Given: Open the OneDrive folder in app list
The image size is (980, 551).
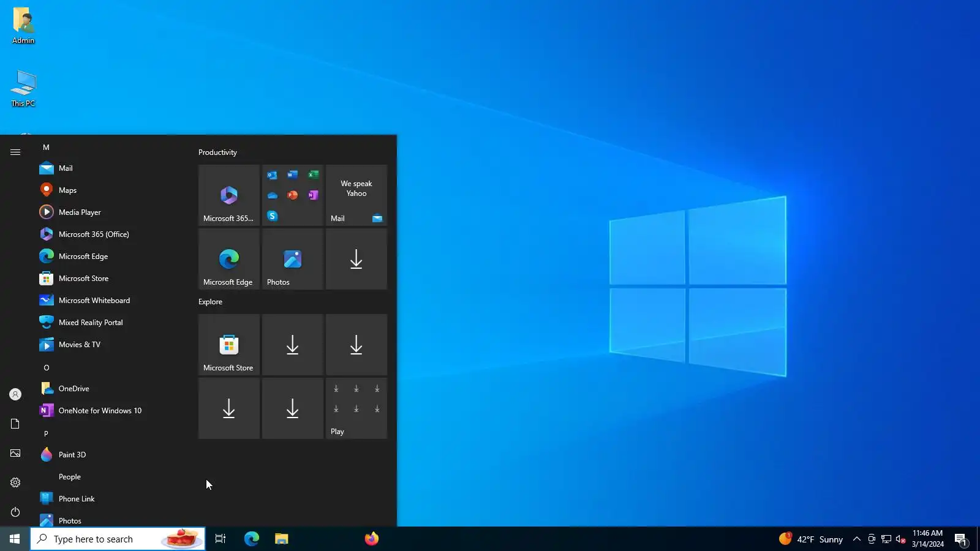Looking at the screenshot, I should click(110, 389).
